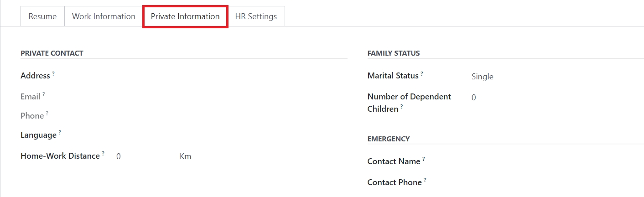Click the question mark beside Phone label
The height and width of the screenshot is (197, 644).
(x=47, y=114)
